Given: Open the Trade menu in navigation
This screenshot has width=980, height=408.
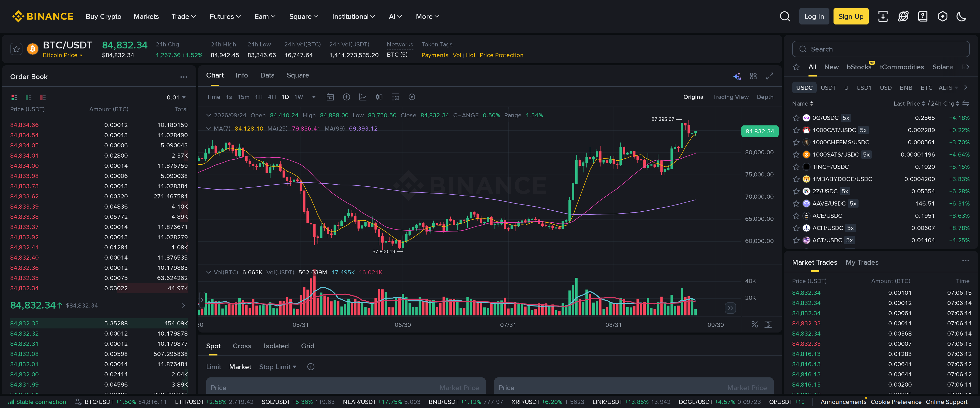Looking at the screenshot, I should 183,16.
